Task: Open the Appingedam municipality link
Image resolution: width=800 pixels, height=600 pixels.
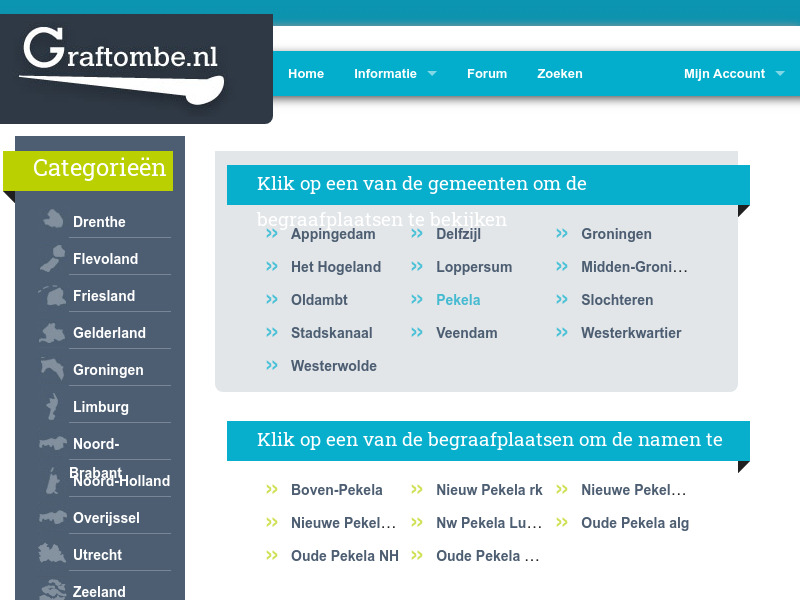Action: click(x=333, y=233)
